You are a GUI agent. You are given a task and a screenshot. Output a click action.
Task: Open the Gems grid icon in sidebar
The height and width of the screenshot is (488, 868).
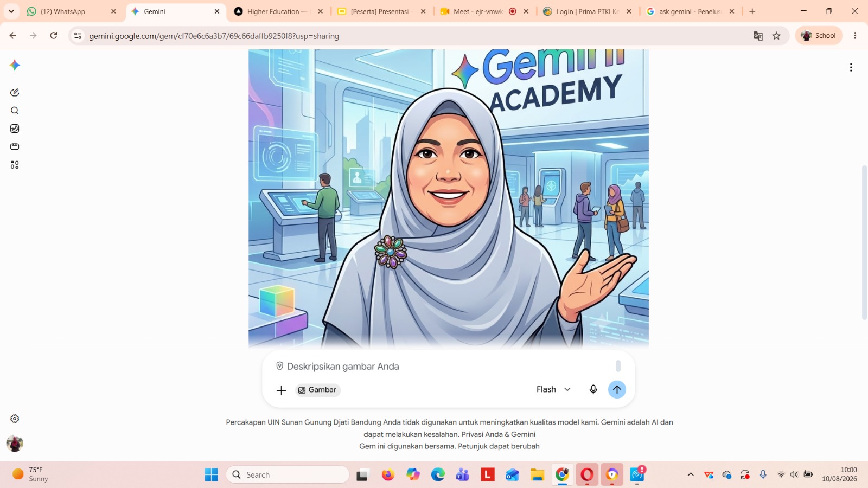pos(15,165)
